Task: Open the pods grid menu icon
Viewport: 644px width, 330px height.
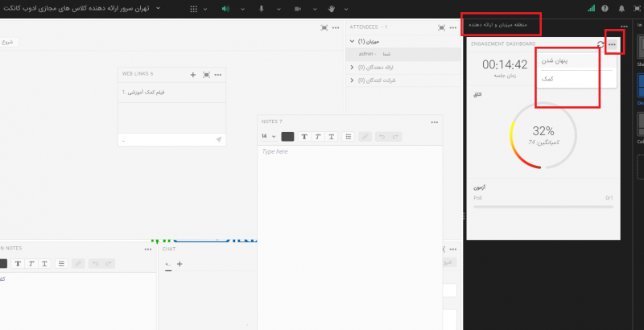Action: 193,9
